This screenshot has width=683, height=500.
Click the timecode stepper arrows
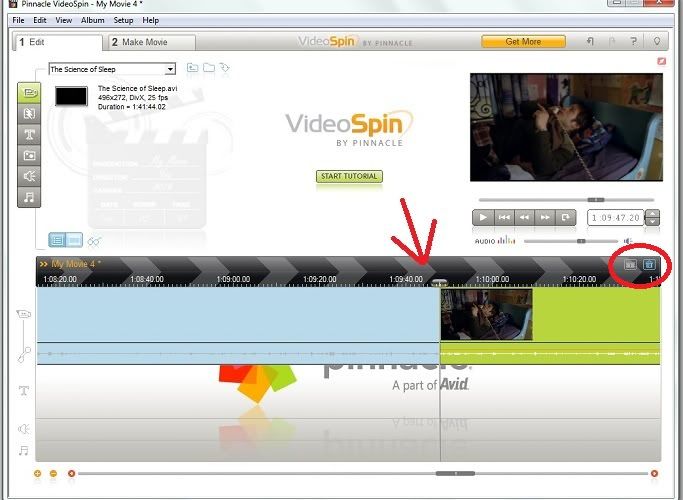652,217
